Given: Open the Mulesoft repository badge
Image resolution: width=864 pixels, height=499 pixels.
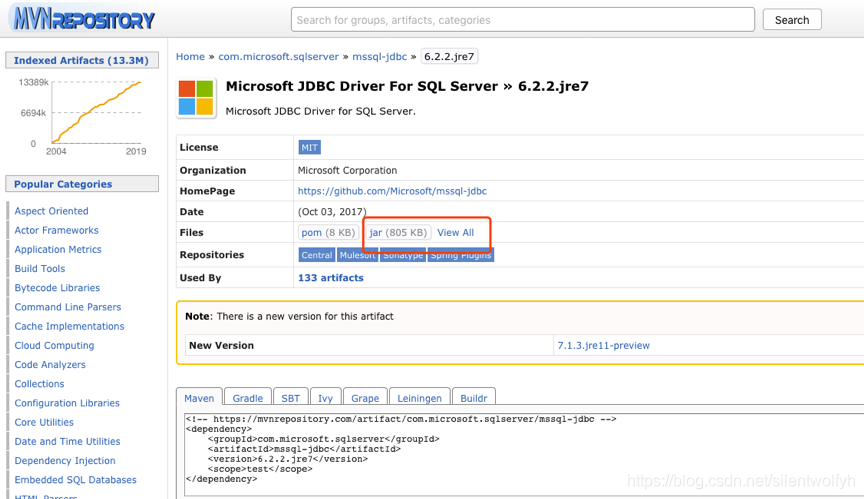Looking at the screenshot, I should click(358, 255).
